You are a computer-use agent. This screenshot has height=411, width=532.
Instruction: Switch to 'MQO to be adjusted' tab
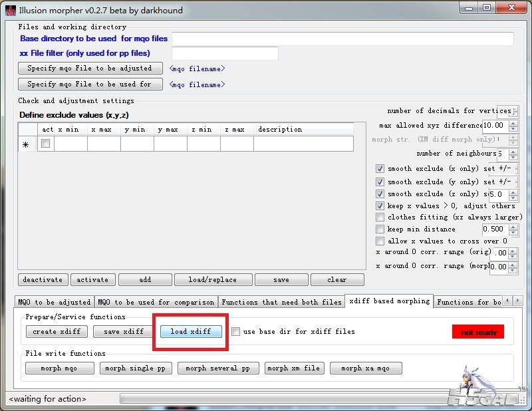pyautogui.click(x=55, y=302)
